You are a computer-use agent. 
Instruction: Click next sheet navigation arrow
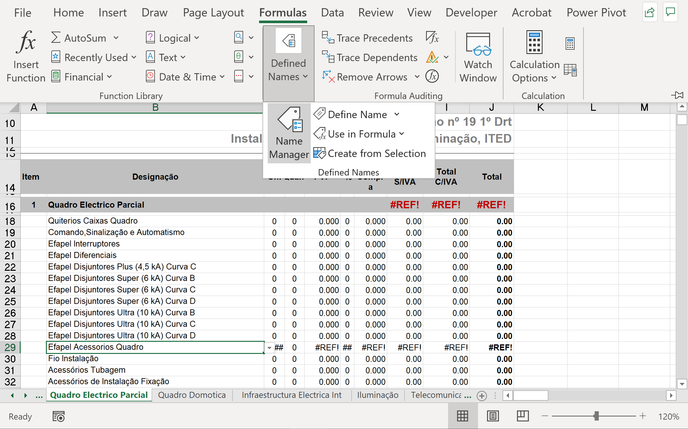click(25, 396)
